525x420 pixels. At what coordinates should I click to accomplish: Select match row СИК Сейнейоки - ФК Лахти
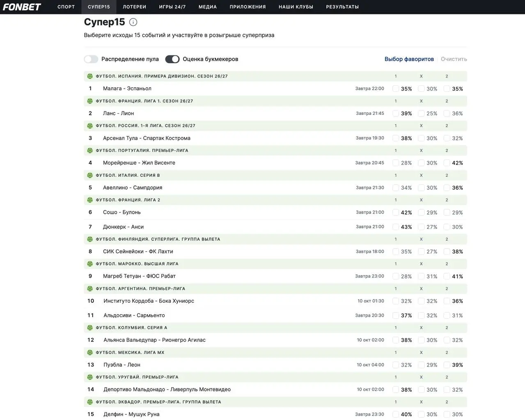[x=275, y=251]
